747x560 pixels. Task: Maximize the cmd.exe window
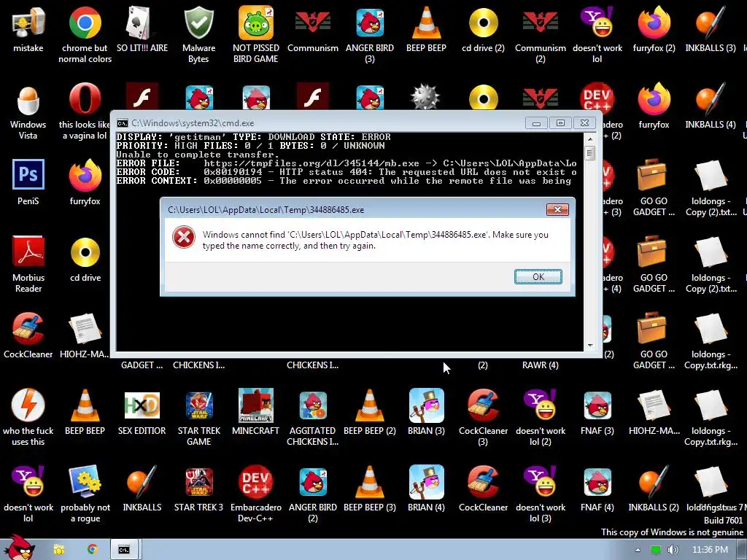click(560, 122)
